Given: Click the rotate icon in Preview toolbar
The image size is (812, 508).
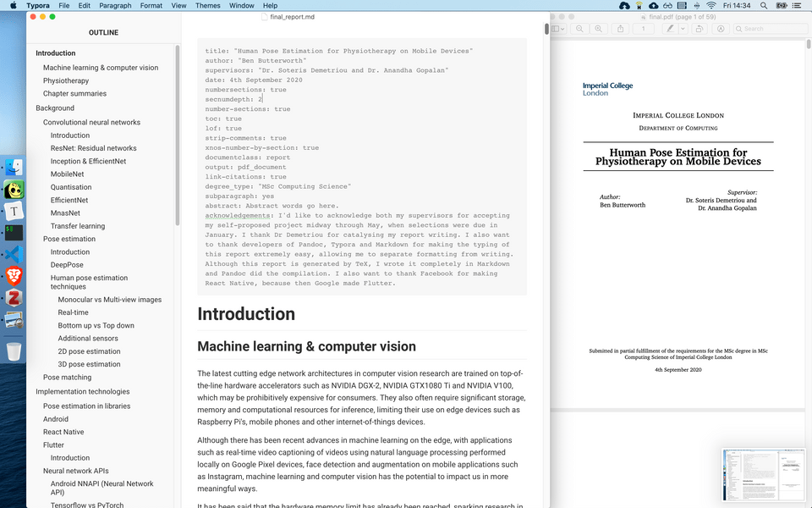Looking at the screenshot, I should coord(700,29).
